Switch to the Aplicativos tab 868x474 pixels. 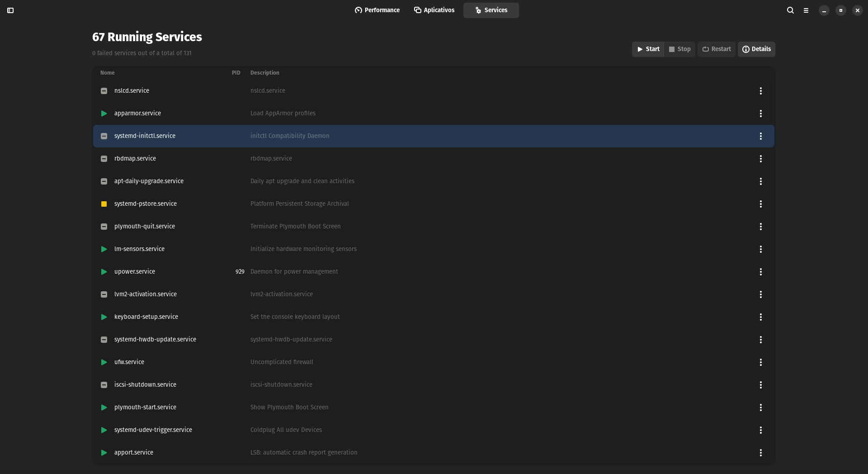pos(434,10)
